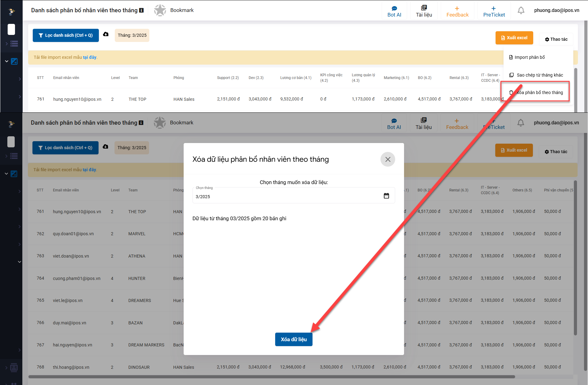Open the notification bell in the dimmed page

click(x=521, y=123)
